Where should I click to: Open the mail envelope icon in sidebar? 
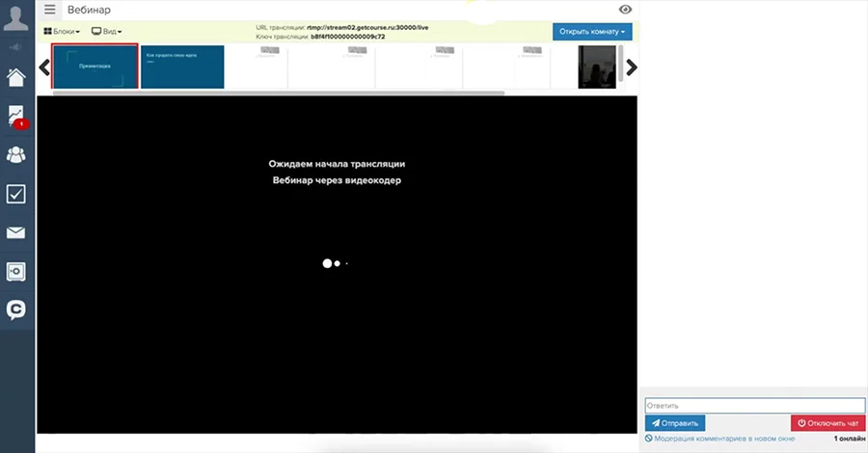(15, 232)
